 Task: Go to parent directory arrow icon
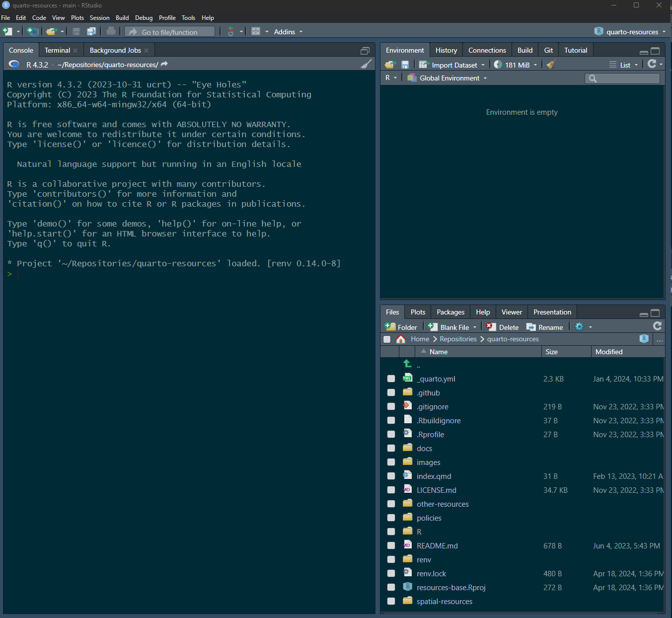pyautogui.click(x=408, y=364)
